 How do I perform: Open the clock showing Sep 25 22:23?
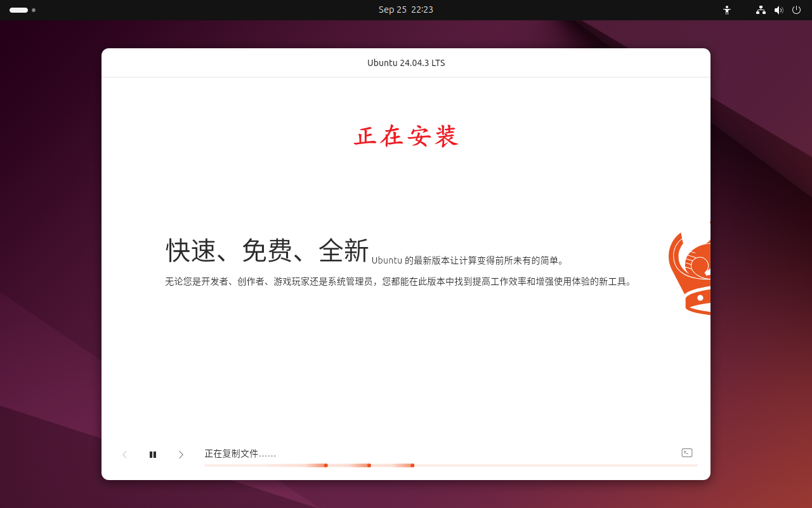[406, 10]
